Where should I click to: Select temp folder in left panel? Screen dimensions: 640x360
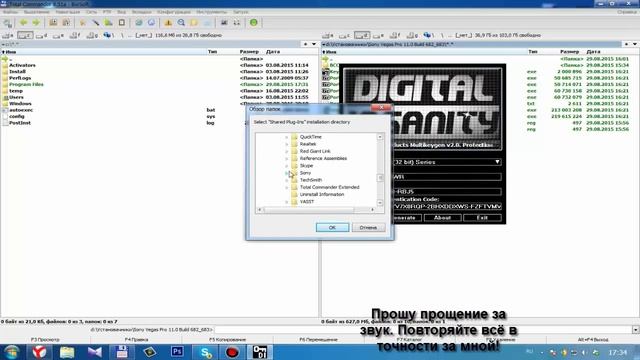16,91
